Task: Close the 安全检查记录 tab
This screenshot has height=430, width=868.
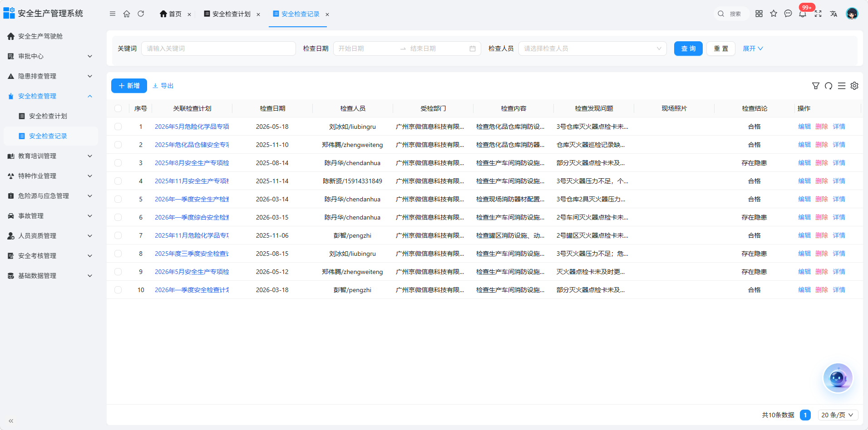Action: (327, 15)
